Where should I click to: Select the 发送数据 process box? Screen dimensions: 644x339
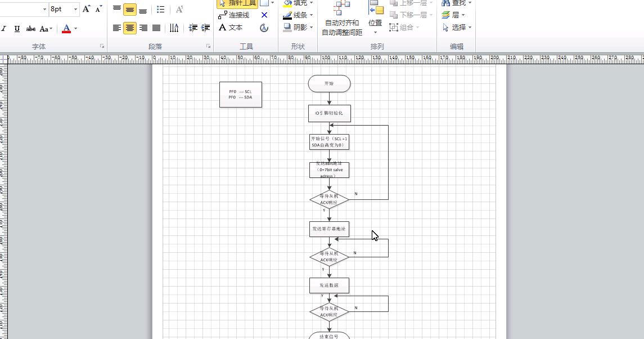pyautogui.click(x=330, y=286)
